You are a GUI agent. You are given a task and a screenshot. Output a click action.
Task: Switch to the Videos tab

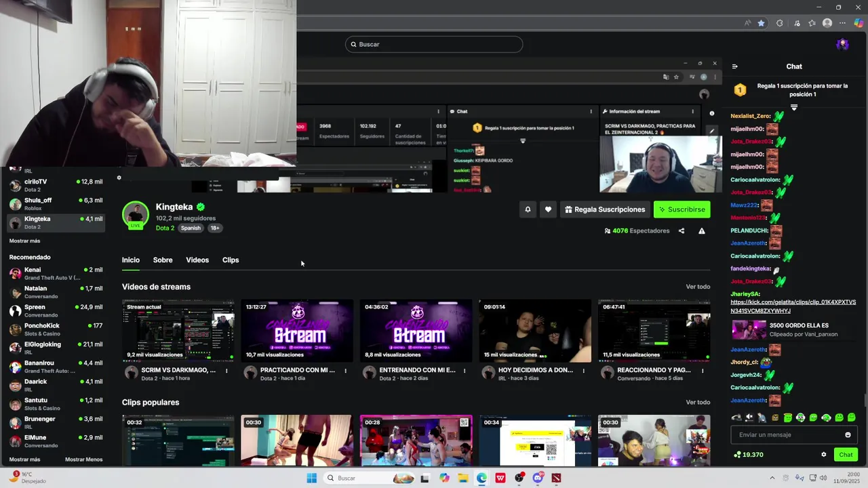tap(197, 260)
